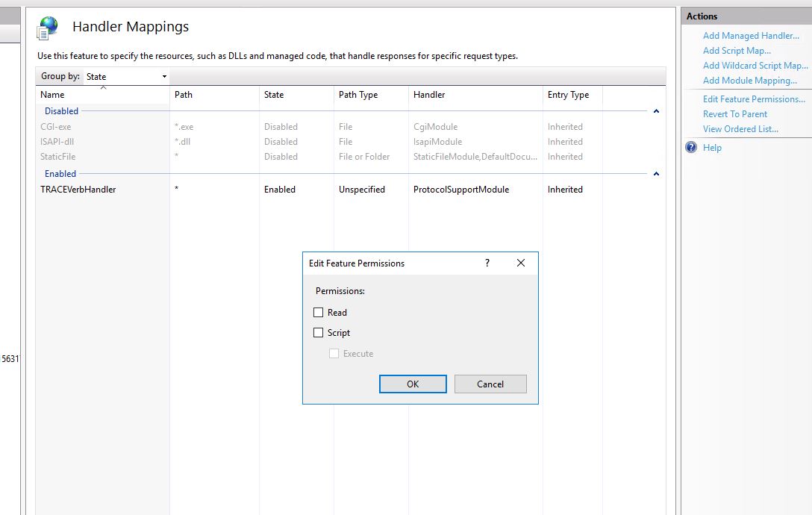Click OK in the permissions dialog
The height and width of the screenshot is (515, 812).
click(x=413, y=384)
